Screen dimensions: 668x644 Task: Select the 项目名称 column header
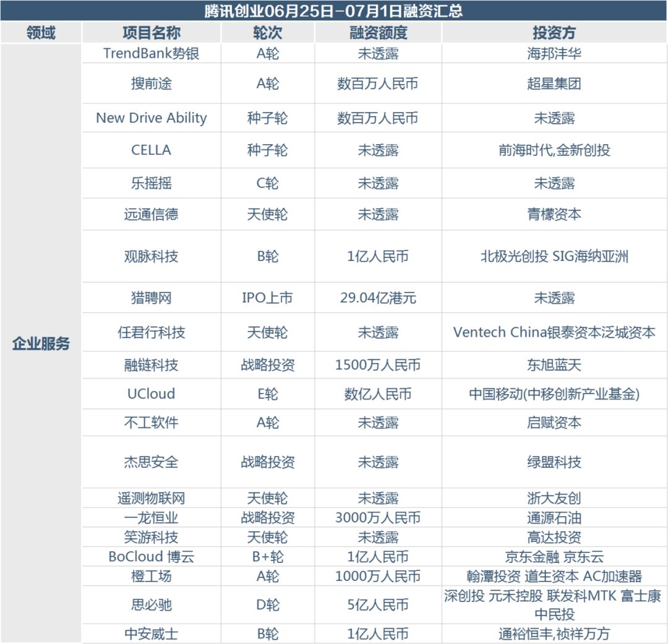[x=152, y=33]
